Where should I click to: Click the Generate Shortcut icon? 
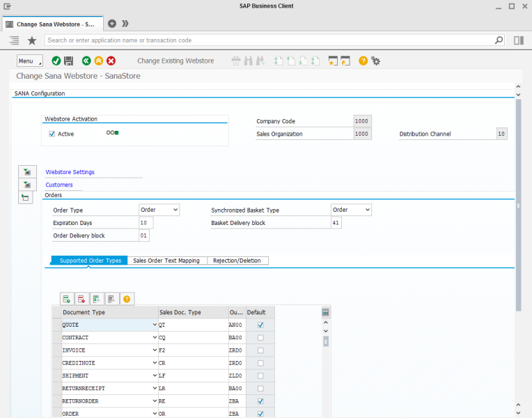345,61
